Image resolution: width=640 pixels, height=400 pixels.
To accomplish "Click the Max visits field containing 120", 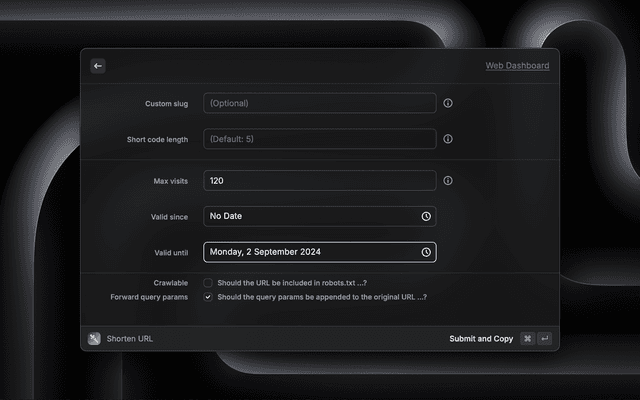I will coord(319,181).
